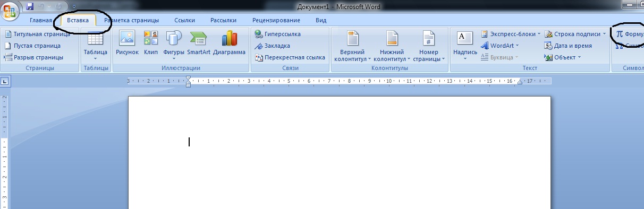Click the Надпись text box icon
The width and height of the screenshot is (644, 209).
465,38
